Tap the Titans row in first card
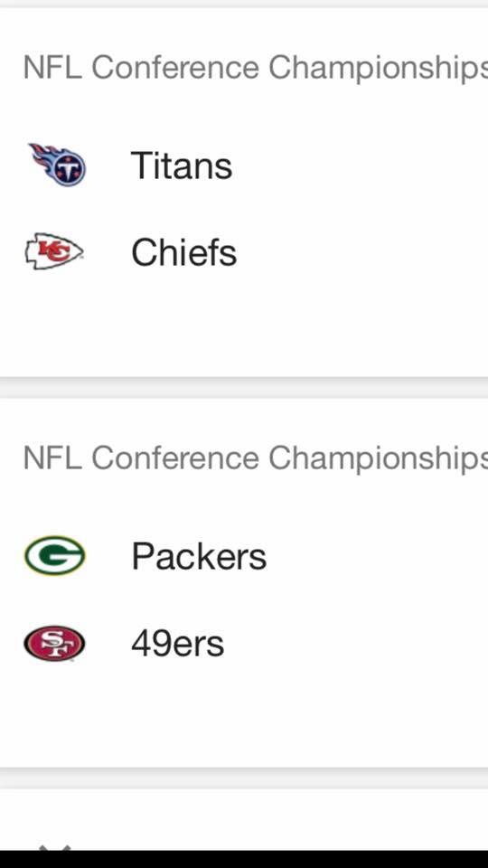Image resolution: width=488 pixels, height=868 pixels. pos(244,165)
